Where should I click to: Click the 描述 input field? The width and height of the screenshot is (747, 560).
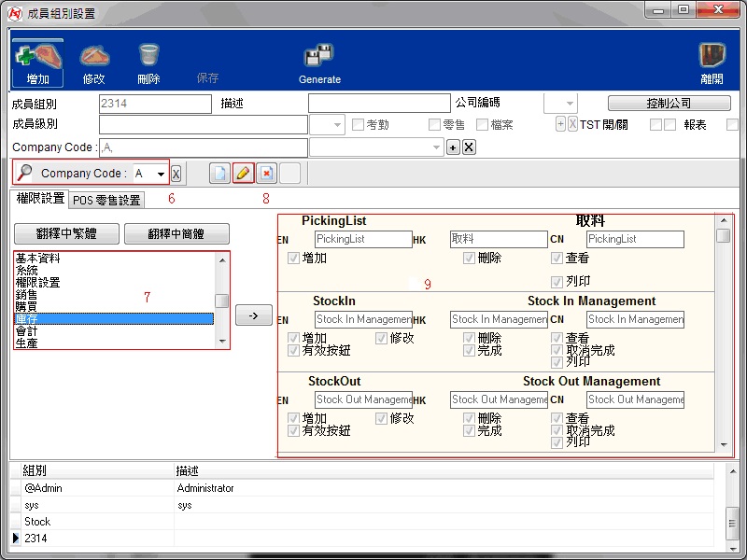pos(379,104)
